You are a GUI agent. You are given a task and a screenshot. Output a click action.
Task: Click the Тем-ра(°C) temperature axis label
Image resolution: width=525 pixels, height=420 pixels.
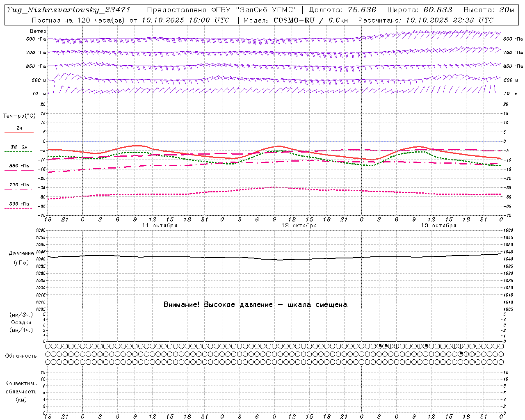(x=19, y=116)
